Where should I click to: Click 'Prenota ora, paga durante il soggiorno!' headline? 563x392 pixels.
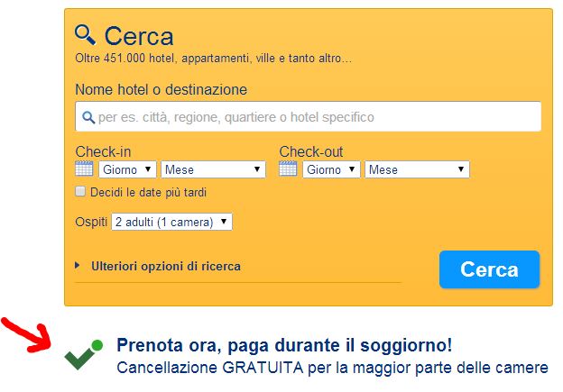click(x=284, y=345)
